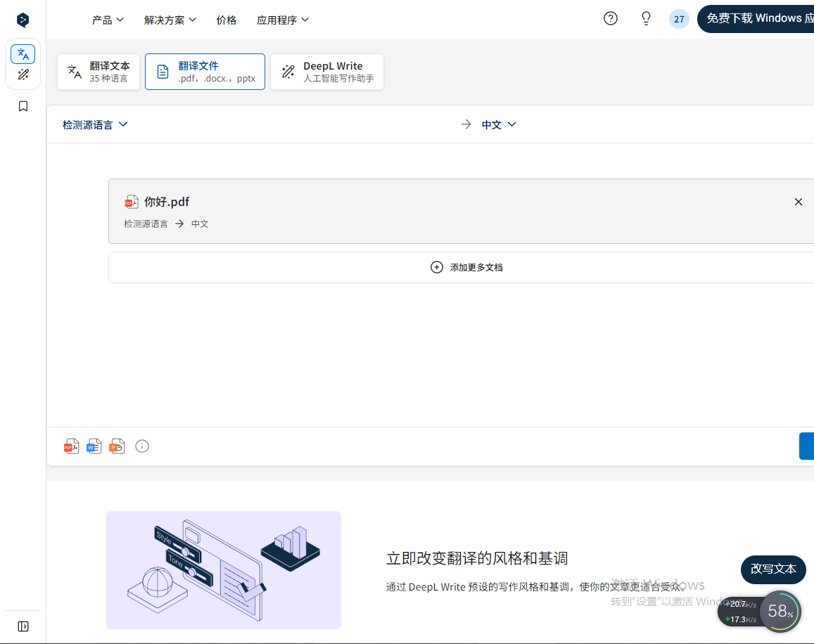Click the lightbulb tips icon
814x644 pixels.
(x=646, y=19)
